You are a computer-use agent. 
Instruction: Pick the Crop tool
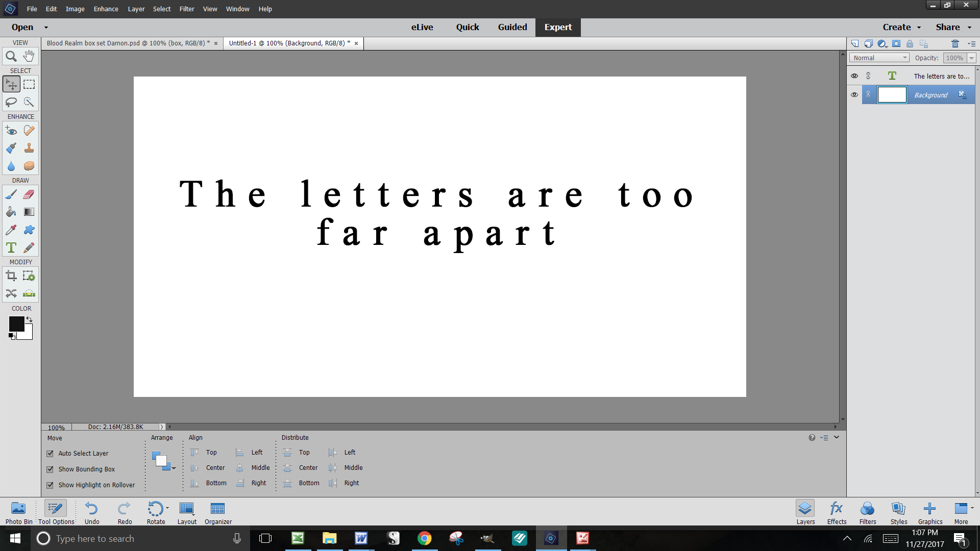click(x=11, y=276)
